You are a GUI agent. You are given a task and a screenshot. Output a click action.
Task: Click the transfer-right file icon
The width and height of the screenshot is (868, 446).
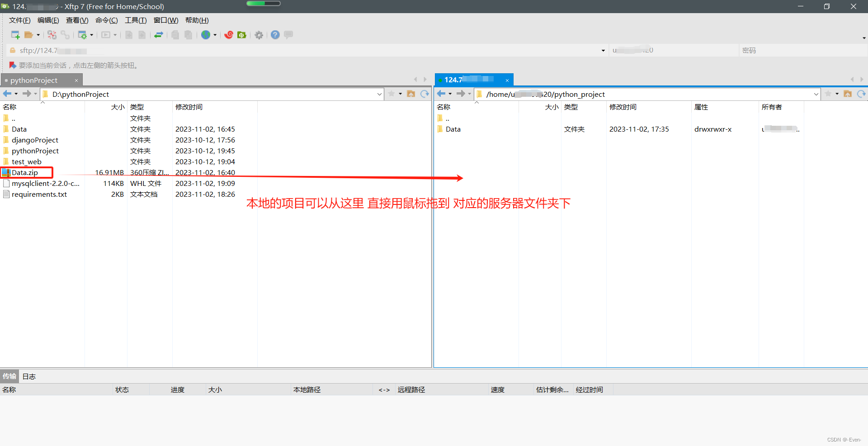click(142, 35)
